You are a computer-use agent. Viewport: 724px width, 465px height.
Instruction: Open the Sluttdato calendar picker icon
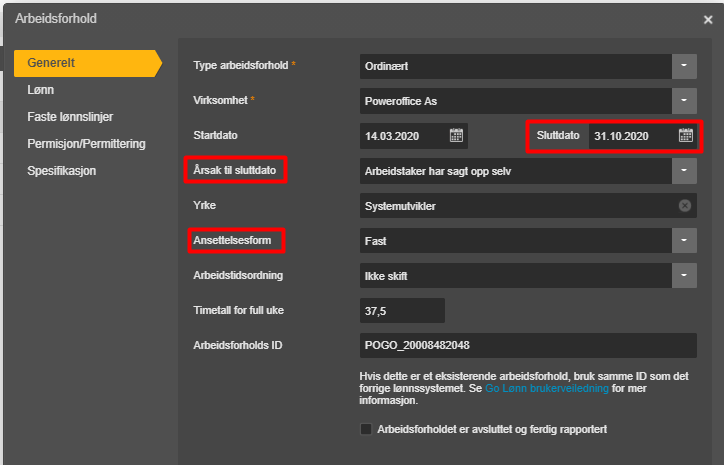click(686, 135)
